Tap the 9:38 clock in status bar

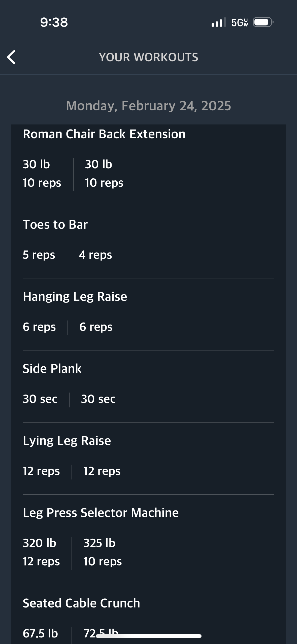(x=54, y=22)
